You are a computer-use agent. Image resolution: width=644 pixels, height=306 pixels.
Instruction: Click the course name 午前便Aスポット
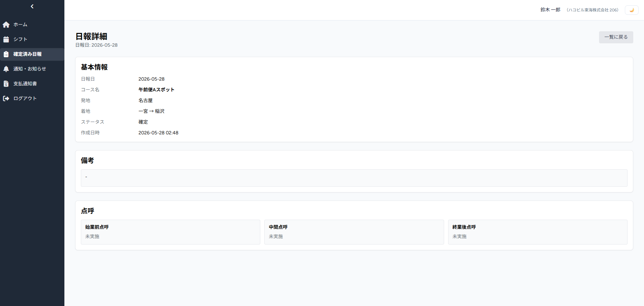click(x=156, y=90)
